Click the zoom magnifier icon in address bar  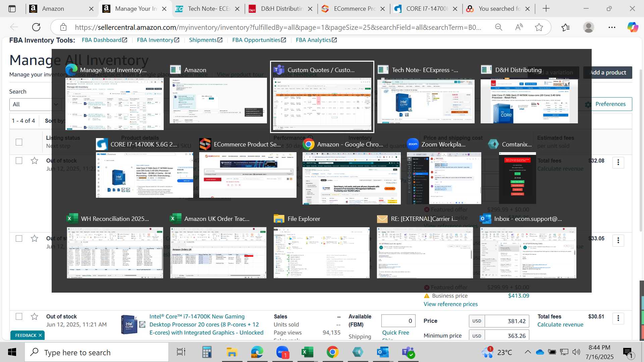click(x=499, y=27)
